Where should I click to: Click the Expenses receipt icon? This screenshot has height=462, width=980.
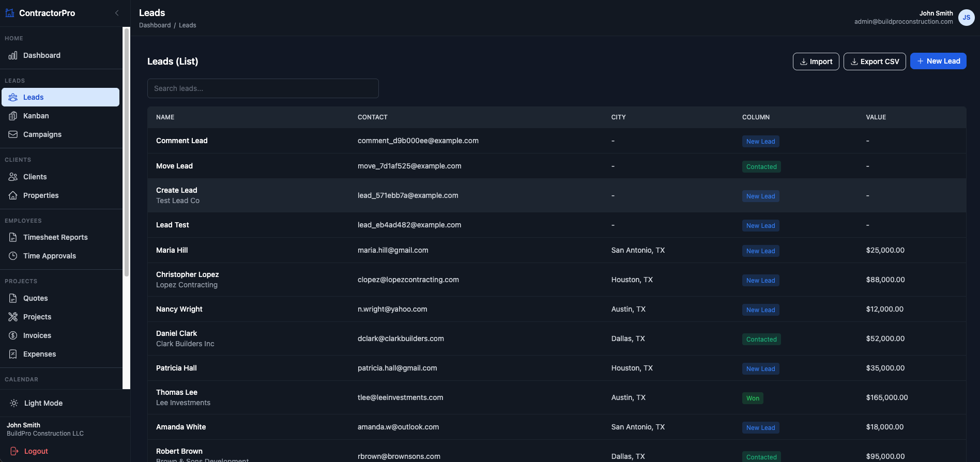tap(13, 354)
